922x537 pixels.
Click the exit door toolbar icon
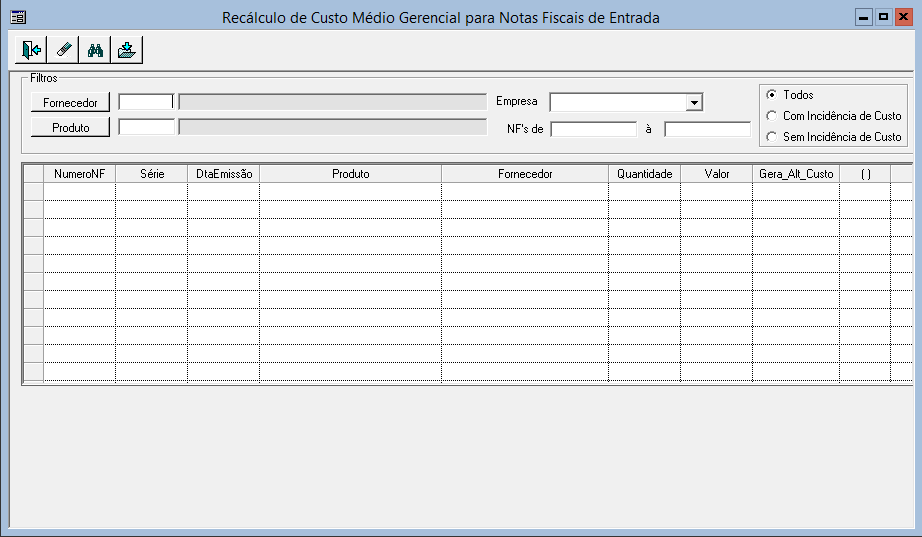[x=31, y=50]
